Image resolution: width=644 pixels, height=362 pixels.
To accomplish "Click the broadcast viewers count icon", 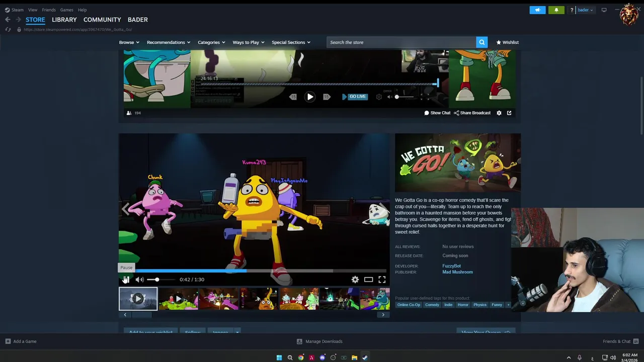I will (x=129, y=113).
